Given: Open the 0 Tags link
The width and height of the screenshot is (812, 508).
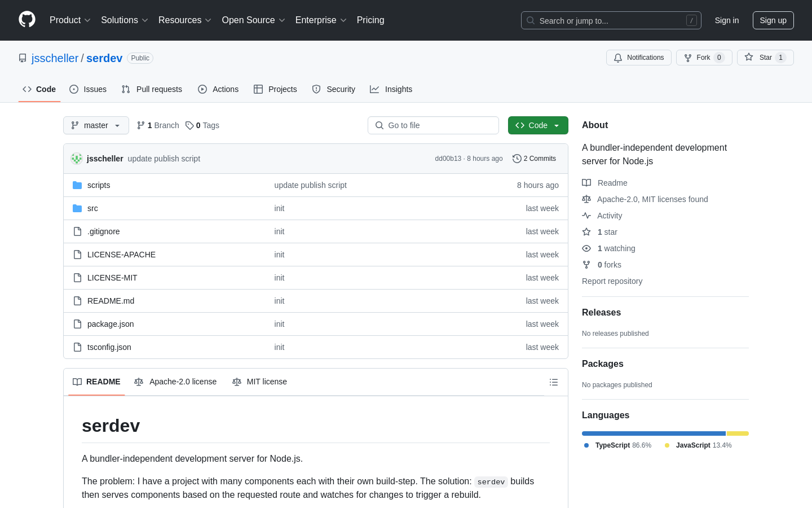Looking at the screenshot, I should [x=202, y=125].
